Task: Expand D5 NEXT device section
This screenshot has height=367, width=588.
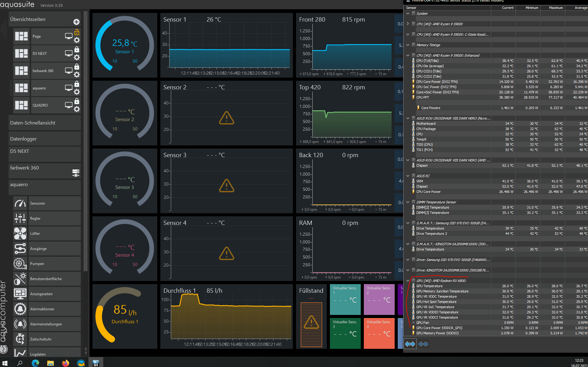Action: coord(45,154)
